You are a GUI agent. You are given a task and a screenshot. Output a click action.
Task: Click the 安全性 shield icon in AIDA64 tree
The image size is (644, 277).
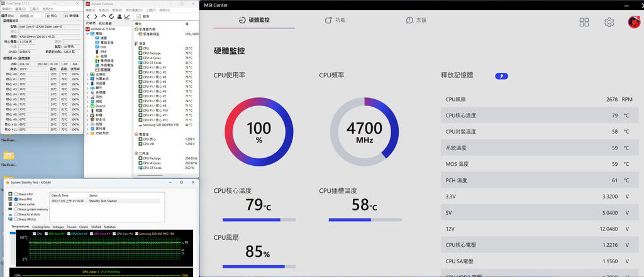click(92, 119)
